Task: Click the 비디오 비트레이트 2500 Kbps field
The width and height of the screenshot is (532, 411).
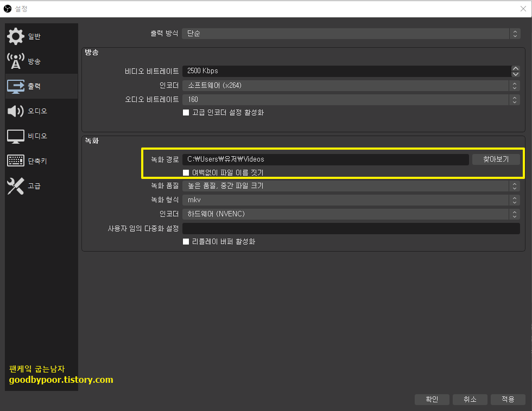Action: (347, 71)
